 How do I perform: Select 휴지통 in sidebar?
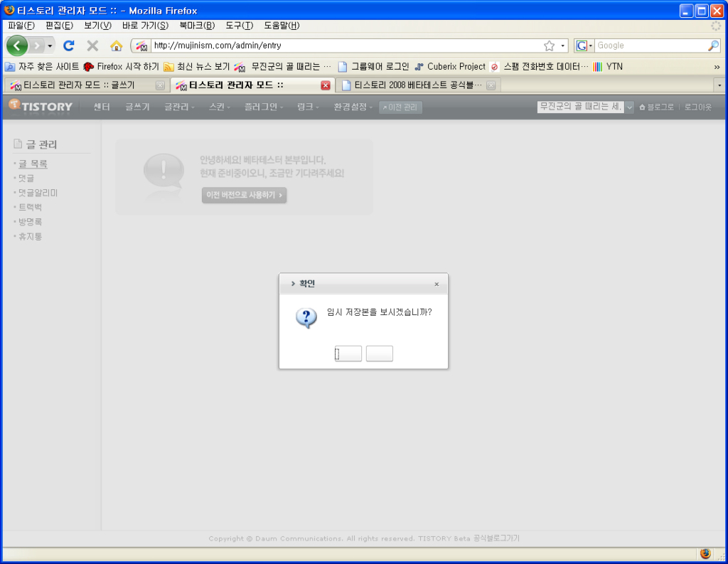pyautogui.click(x=30, y=236)
